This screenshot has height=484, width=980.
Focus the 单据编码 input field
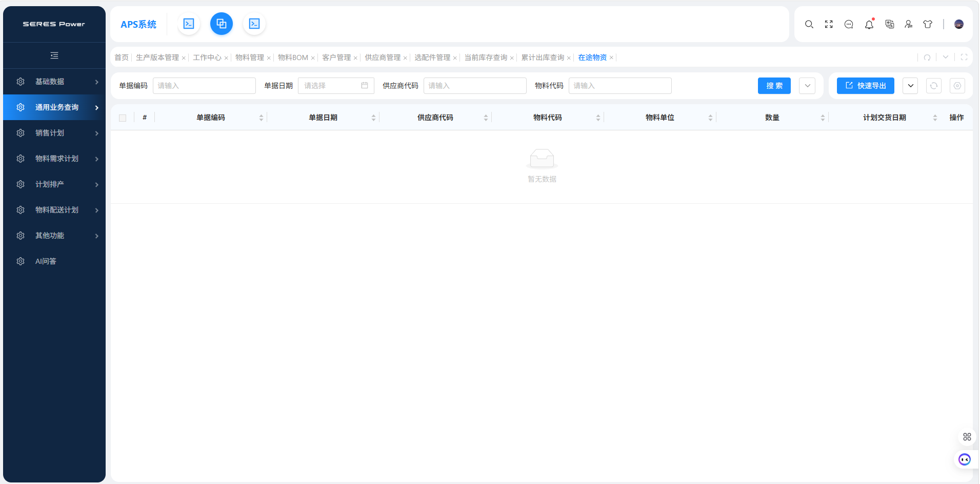[x=204, y=86]
